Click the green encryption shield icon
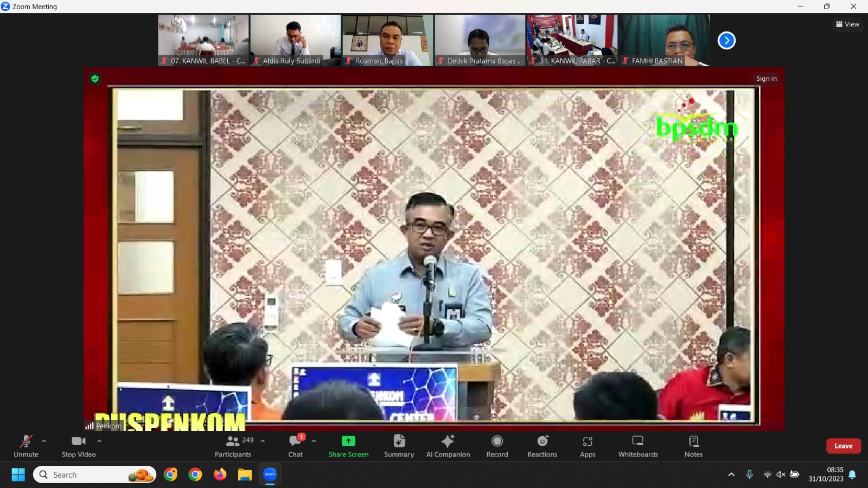The height and width of the screenshot is (488, 868). (x=95, y=79)
